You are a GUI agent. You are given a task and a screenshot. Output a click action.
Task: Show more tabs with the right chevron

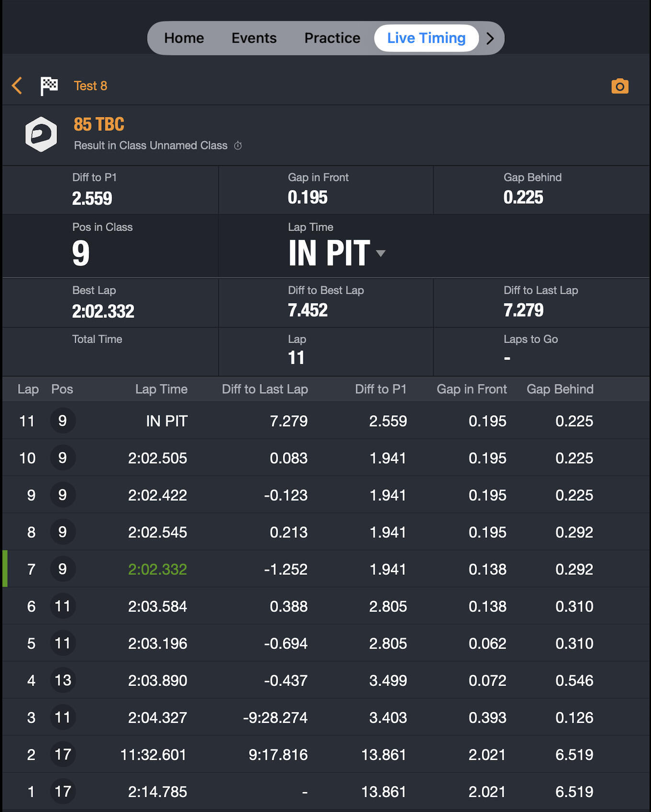click(x=490, y=38)
